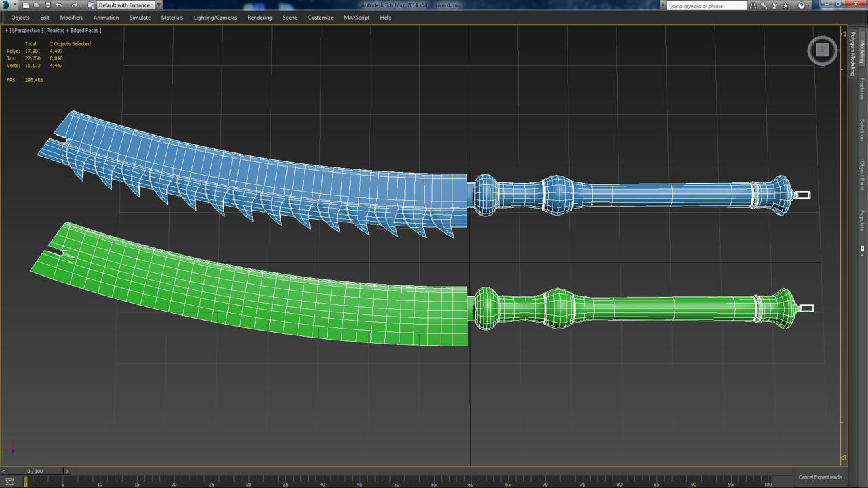
Task: Redo with the forward arrow icon
Action: [74, 5]
